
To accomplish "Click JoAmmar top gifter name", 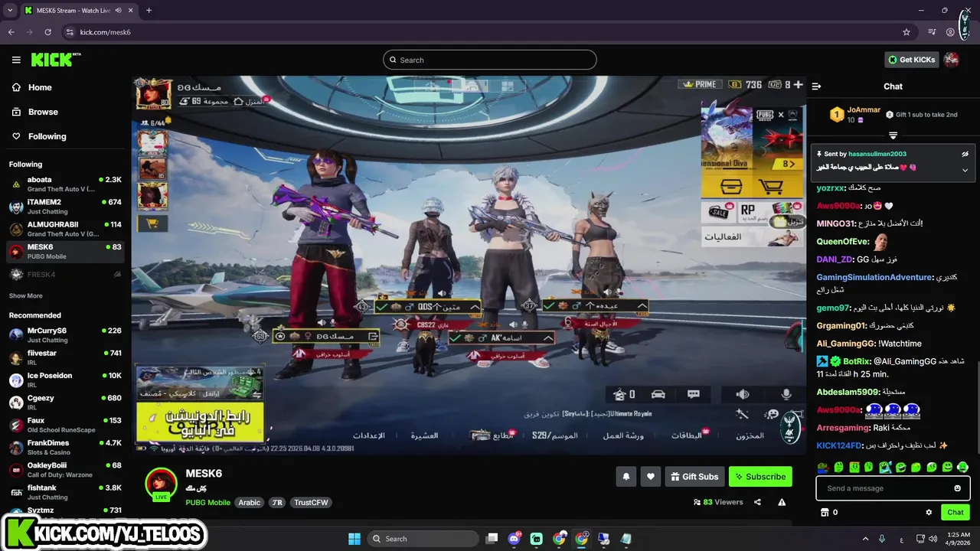I will point(864,110).
